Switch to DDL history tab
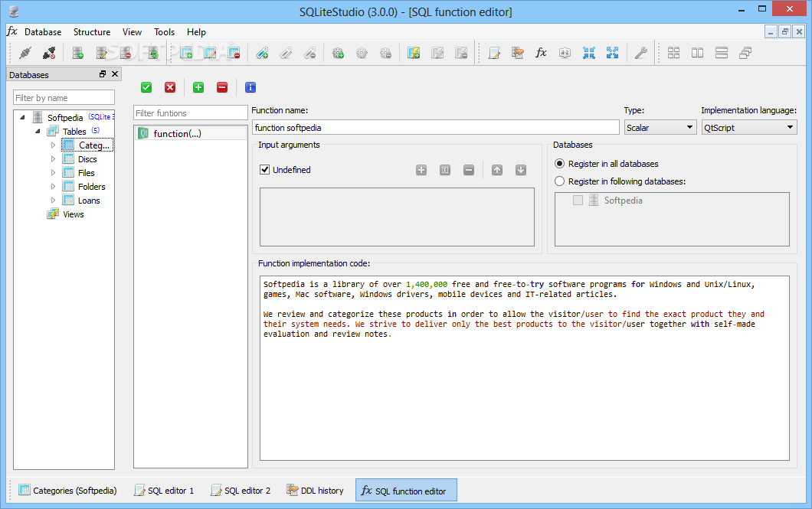812x509 pixels. 315,491
